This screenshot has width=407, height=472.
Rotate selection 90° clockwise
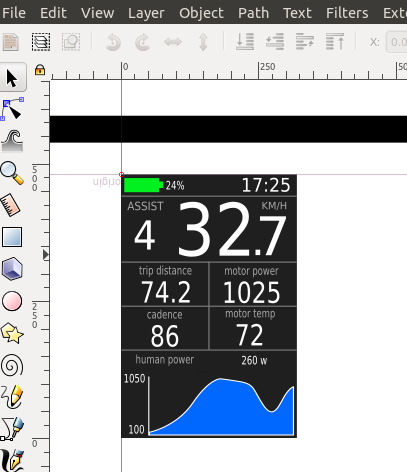coord(143,42)
